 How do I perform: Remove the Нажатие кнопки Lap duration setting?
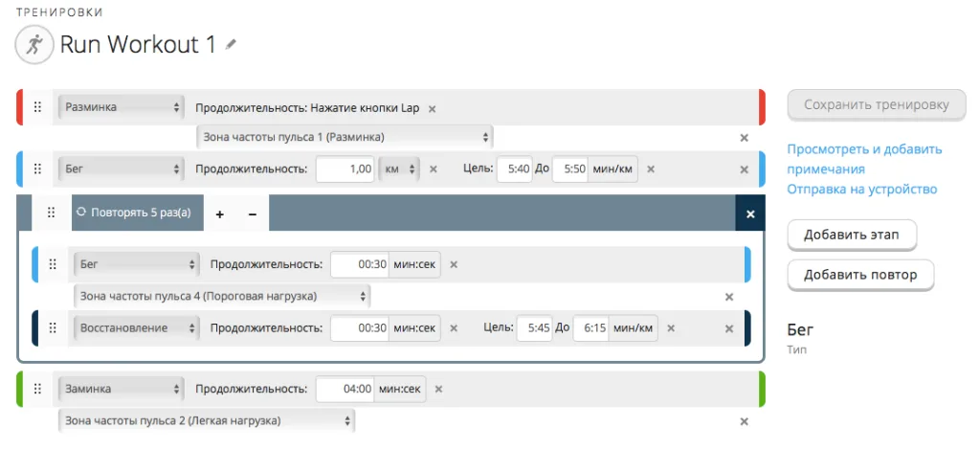click(432, 108)
